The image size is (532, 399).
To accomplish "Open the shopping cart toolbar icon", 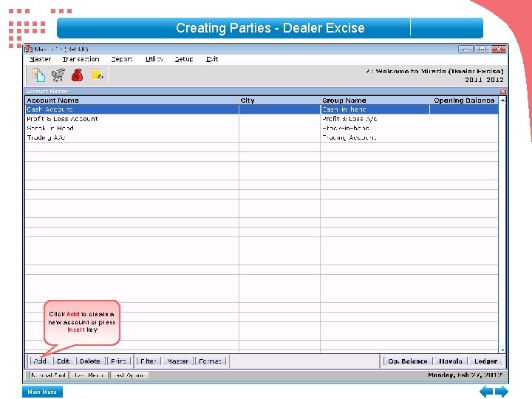I will (x=58, y=75).
